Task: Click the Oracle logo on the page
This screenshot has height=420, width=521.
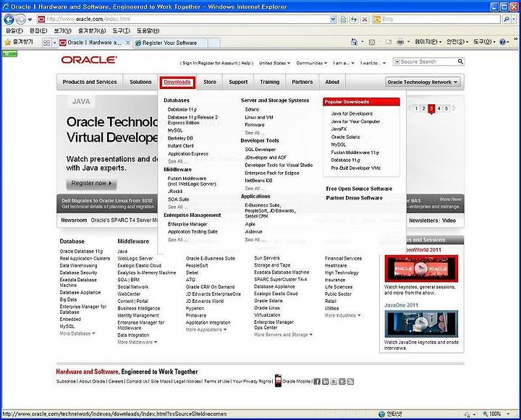Action: tap(89, 60)
